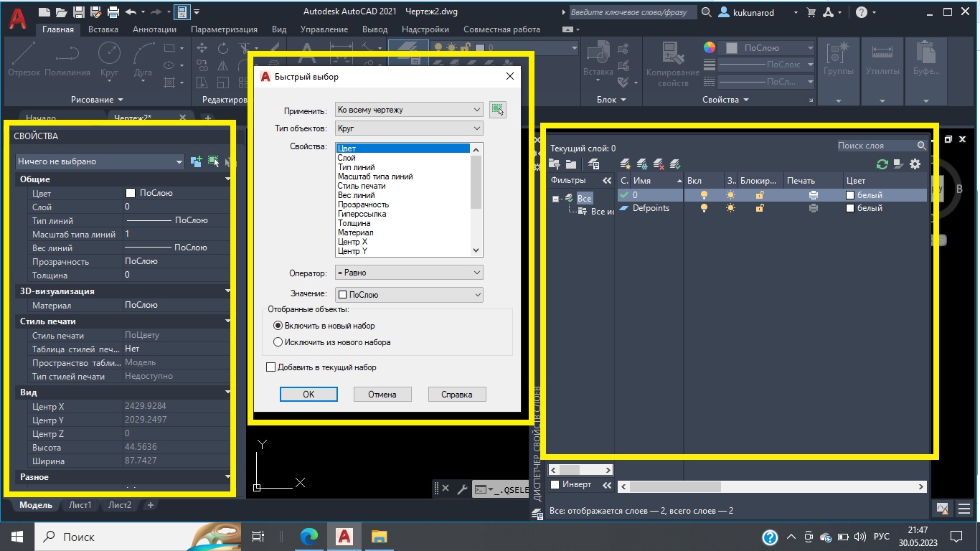Click the ribbon object color ПоСлою swatch
This screenshot has width=980, height=551.
point(732,48)
